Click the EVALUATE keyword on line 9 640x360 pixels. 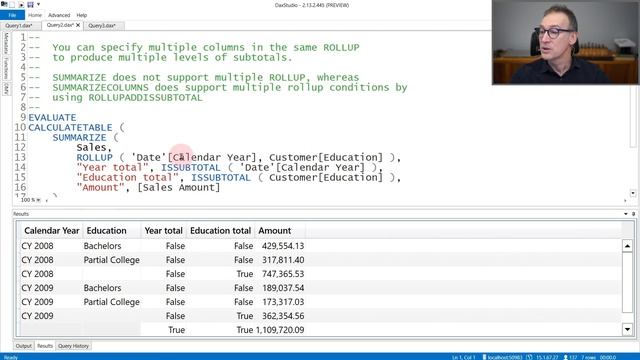52,117
